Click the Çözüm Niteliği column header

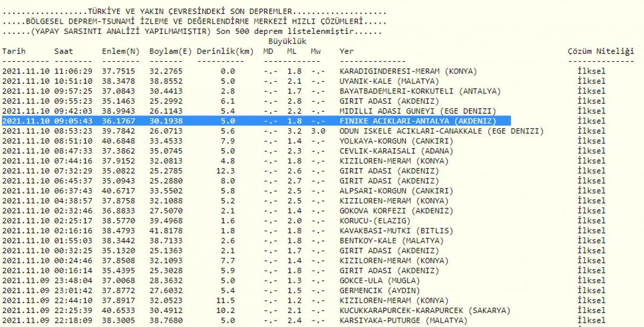pos(601,52)
